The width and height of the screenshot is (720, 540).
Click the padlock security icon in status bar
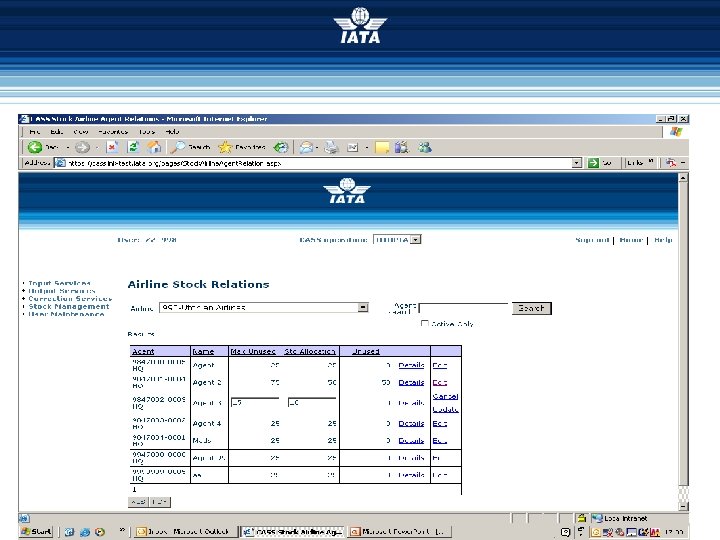pyautogui.click(x=582, y=518)
